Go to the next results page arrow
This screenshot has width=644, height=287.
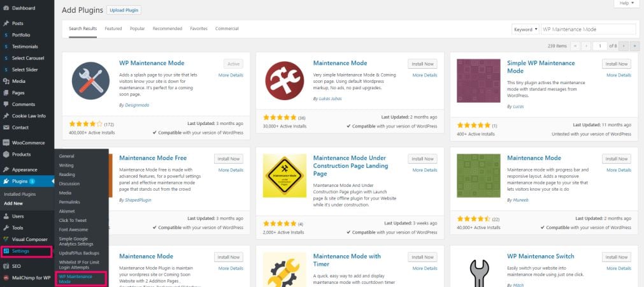click(x=624, y=46)
